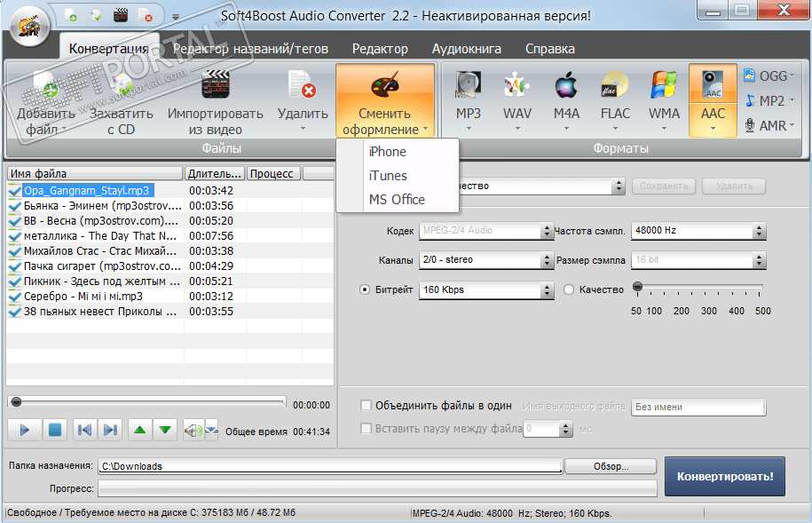Image resolution: width=812 pixels, height=523 pixels.
Task: Click the Конвертировать! button
Action: click(x=725, y=476)
